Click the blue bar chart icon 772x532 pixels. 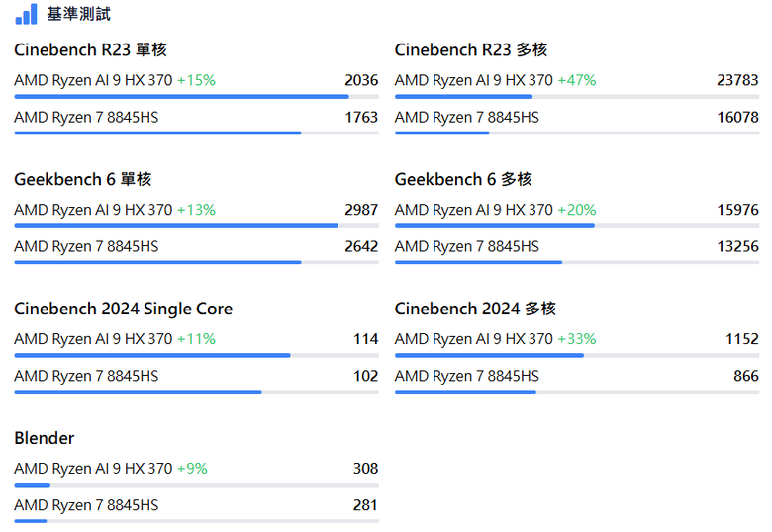pos(26,14)
